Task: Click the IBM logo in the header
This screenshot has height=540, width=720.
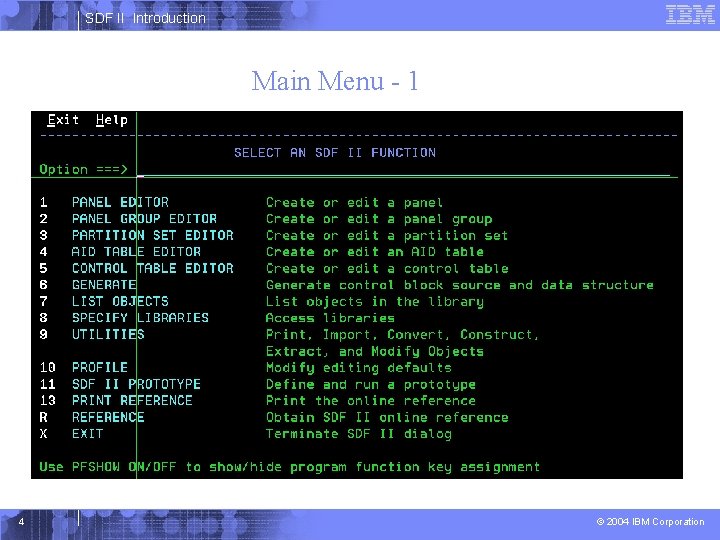Action: coord(690,15)
